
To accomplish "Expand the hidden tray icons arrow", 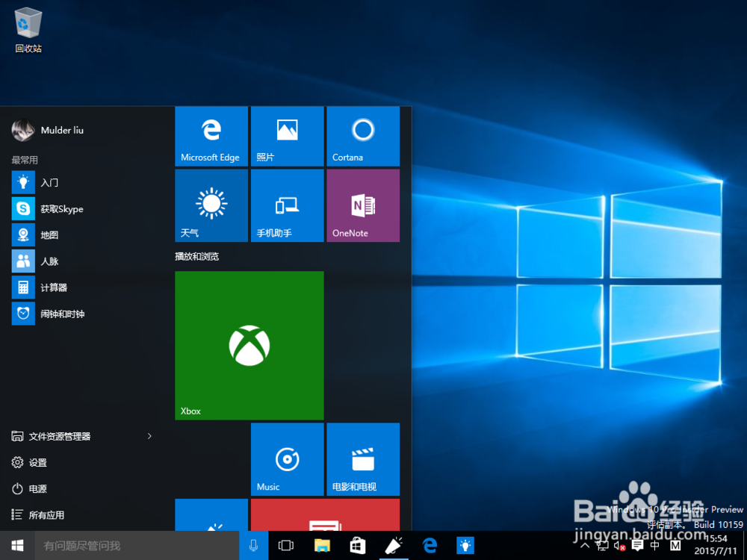I will 586,546.
